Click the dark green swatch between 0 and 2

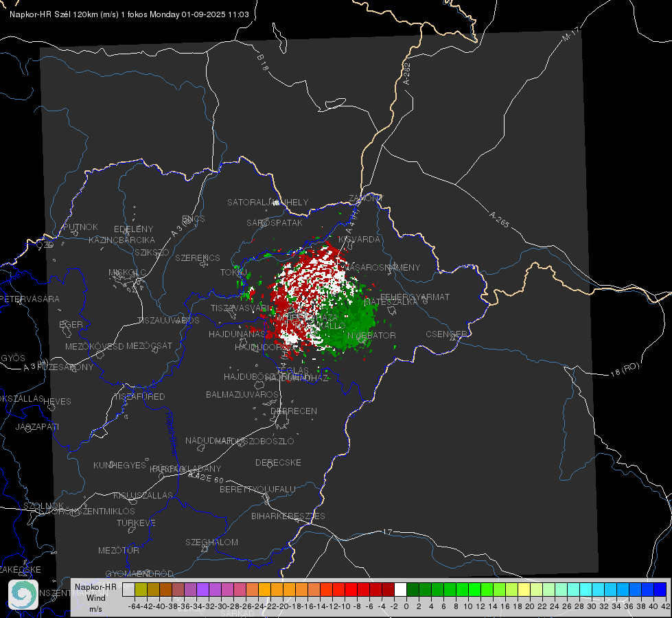coord(413,589)
